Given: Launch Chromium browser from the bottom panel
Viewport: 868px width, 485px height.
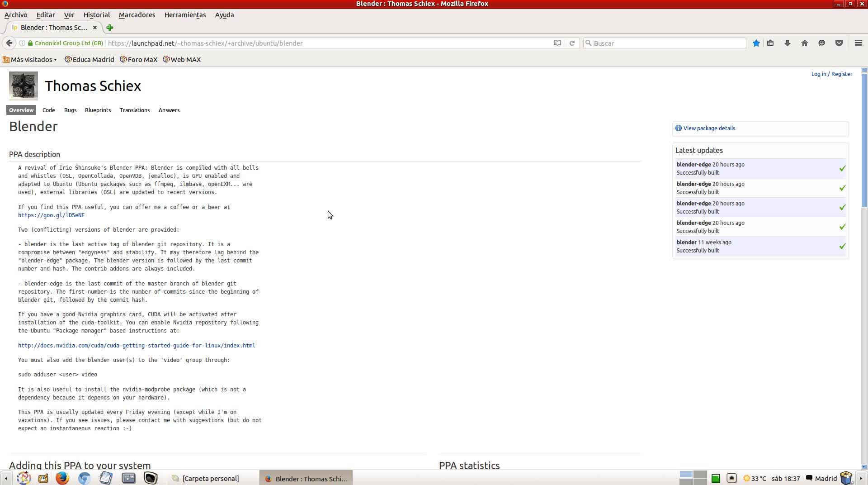Looking at the screenshot, I should tap(84, 478).
